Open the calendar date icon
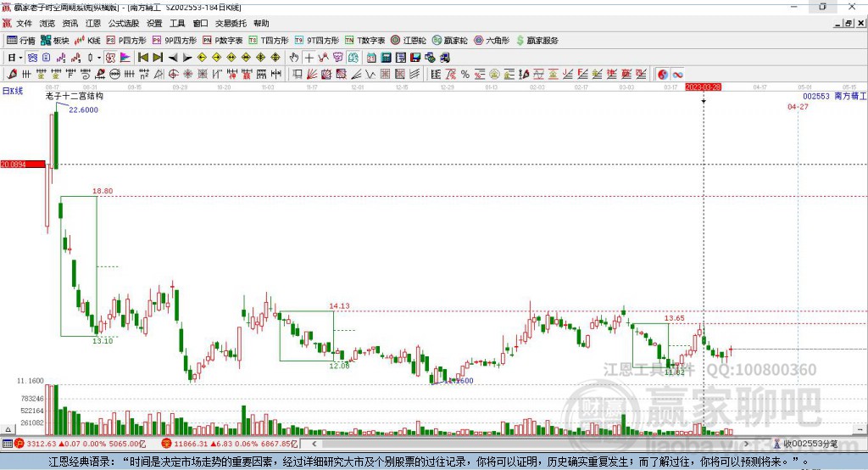Viewport: 868px width, 470px height. point(371,58)
